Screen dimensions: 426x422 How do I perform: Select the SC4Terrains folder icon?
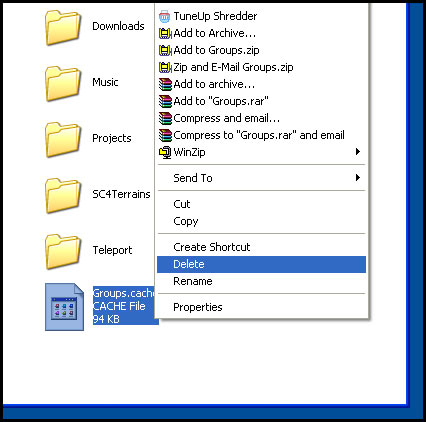(x=63, y=196)
